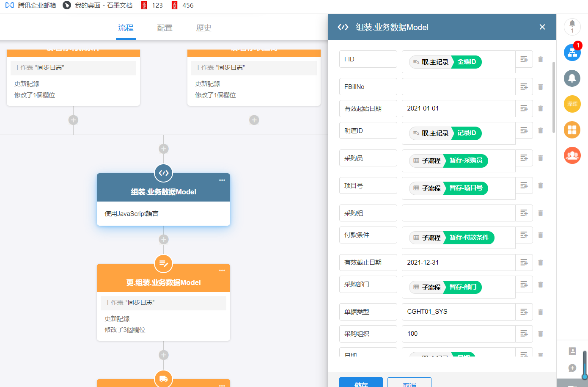Click the panel's vertical scrollbar
Screen dimensions: 588x387
coord(553,97)
